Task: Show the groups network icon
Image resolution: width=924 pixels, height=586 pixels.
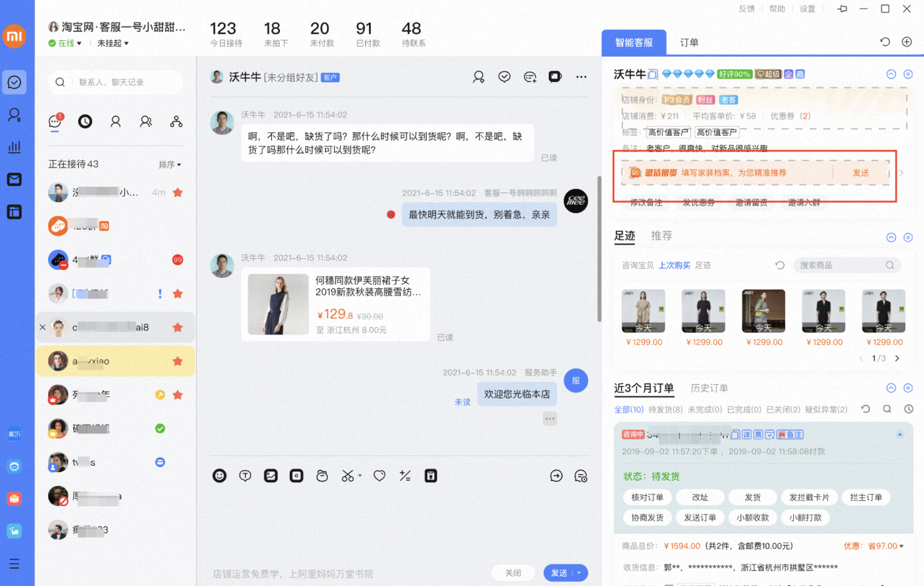Action: pyautogui.click(x=176, y=122)
